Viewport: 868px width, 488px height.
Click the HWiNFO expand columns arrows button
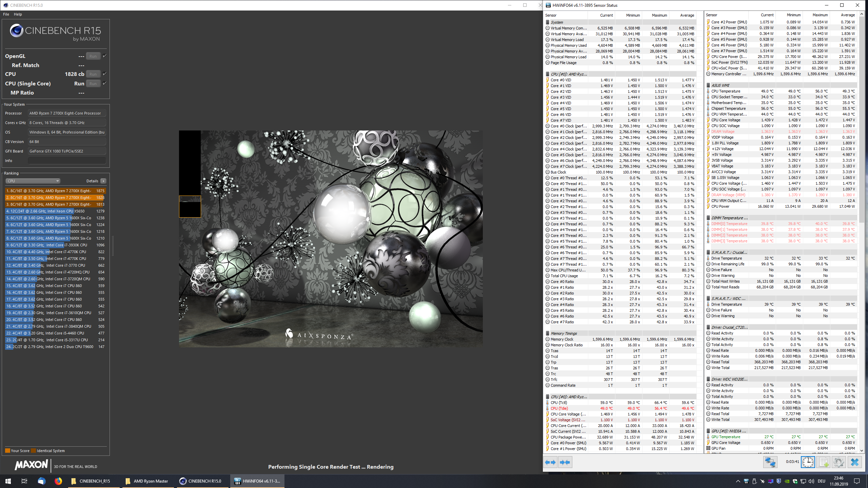click(x=550, y=462)
